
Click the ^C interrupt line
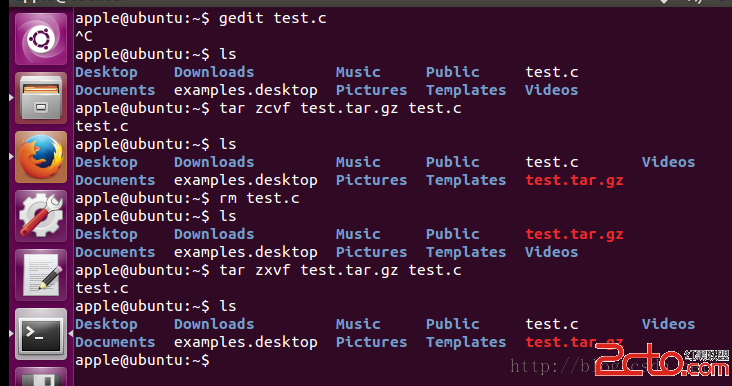click(84, 36)
